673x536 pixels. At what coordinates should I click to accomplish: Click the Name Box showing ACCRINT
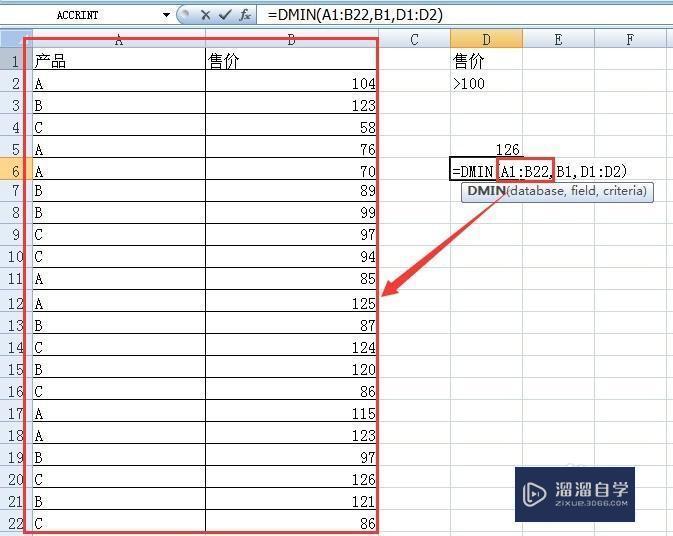80,15
